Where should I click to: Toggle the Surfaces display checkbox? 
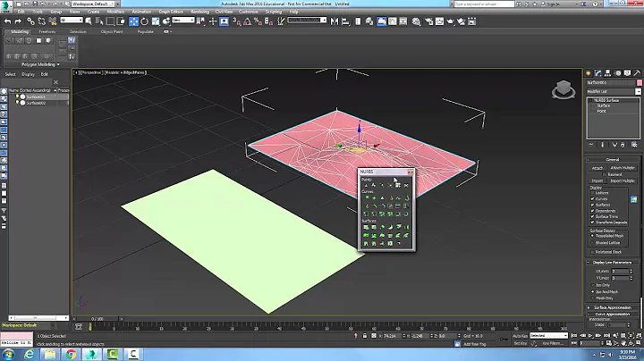tap(593, 205)
